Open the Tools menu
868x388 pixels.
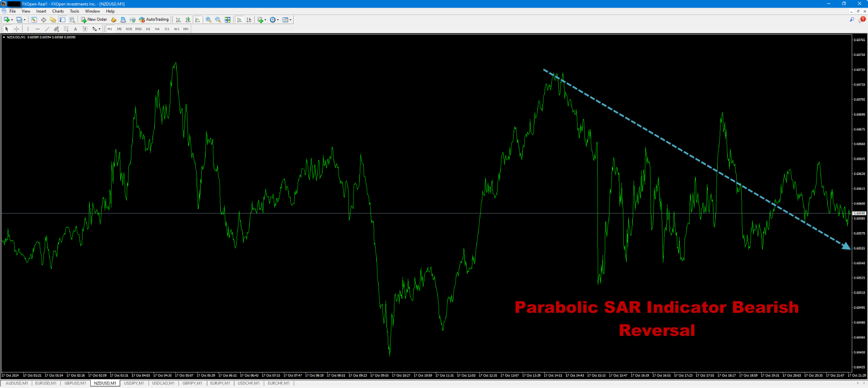[75, 11]
